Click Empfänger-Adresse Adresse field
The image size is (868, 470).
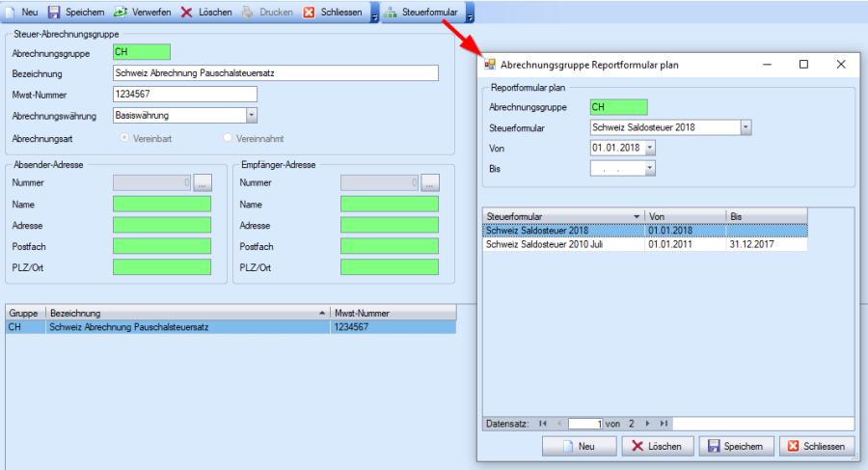(390, 225)
